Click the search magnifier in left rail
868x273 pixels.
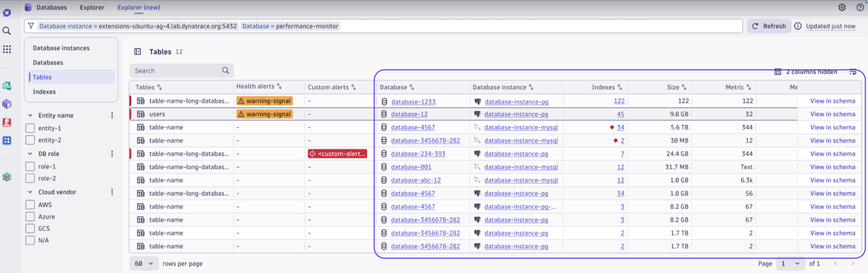[7, 31]
